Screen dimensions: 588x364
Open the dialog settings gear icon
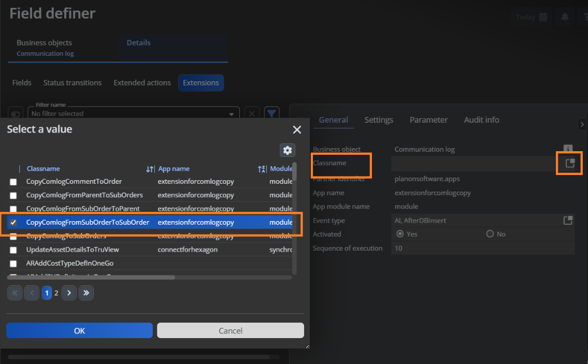[x=287, y=150]
